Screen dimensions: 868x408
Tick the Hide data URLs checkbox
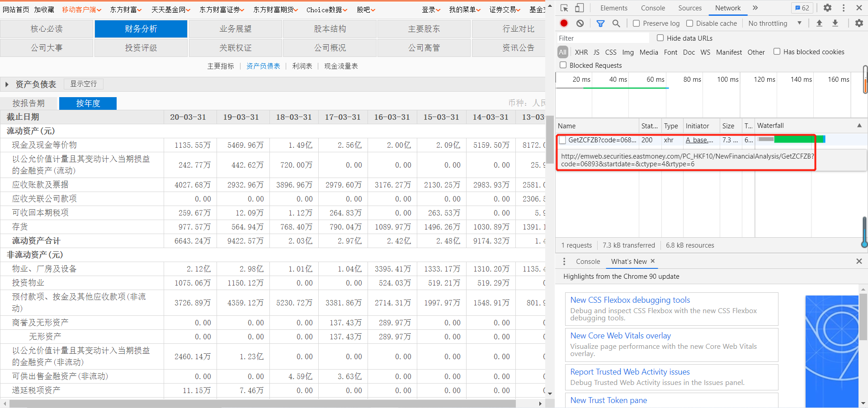(x=660, y=38)
